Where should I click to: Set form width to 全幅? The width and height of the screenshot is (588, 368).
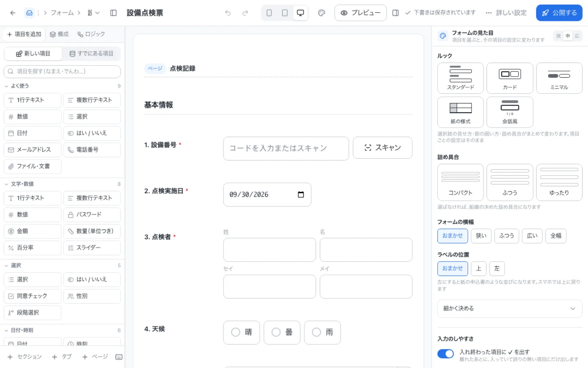tap(556, 236)
